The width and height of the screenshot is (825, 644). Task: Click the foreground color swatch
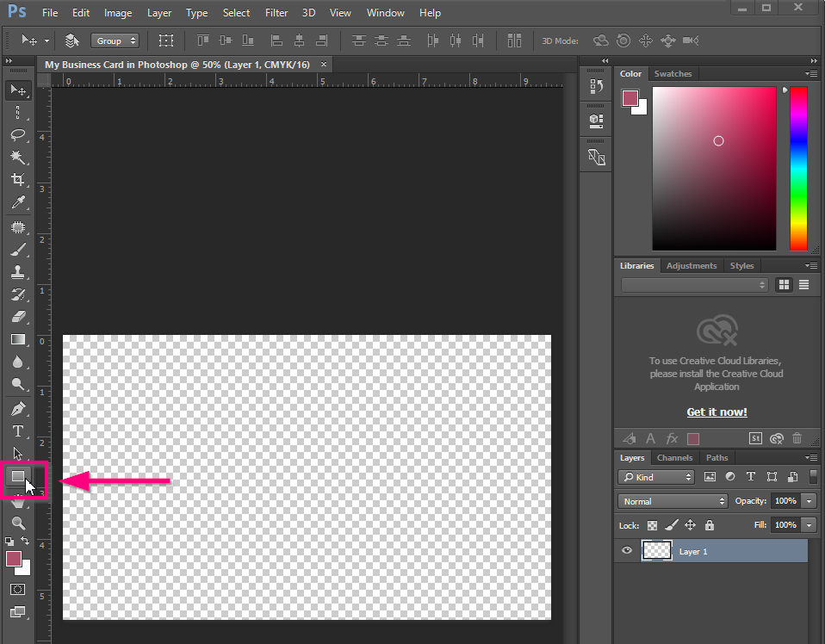[14, 559]
